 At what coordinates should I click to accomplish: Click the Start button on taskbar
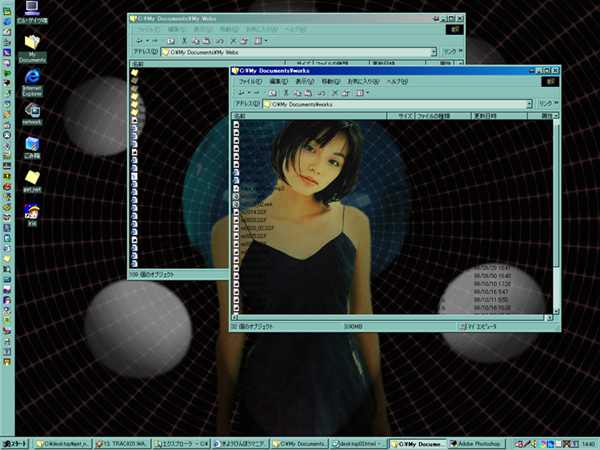[15, 444]
